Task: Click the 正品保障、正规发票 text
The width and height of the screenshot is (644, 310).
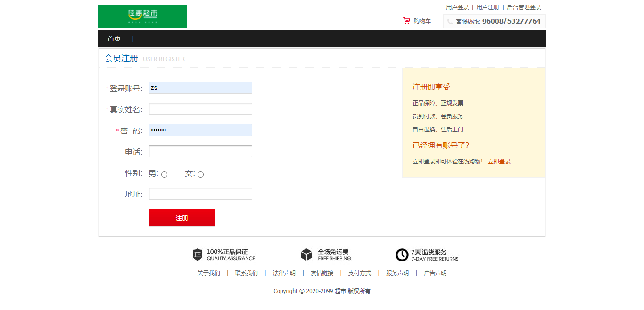Action: tap(438, 103)
